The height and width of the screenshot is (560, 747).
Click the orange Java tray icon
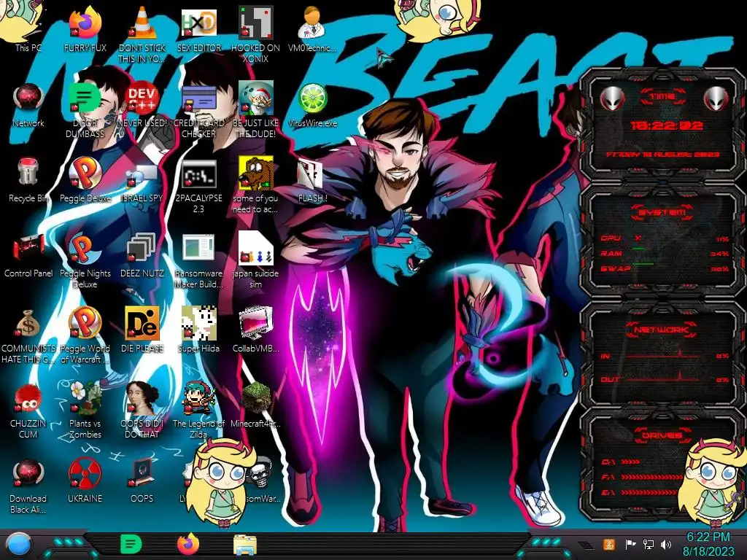[608, 544]
